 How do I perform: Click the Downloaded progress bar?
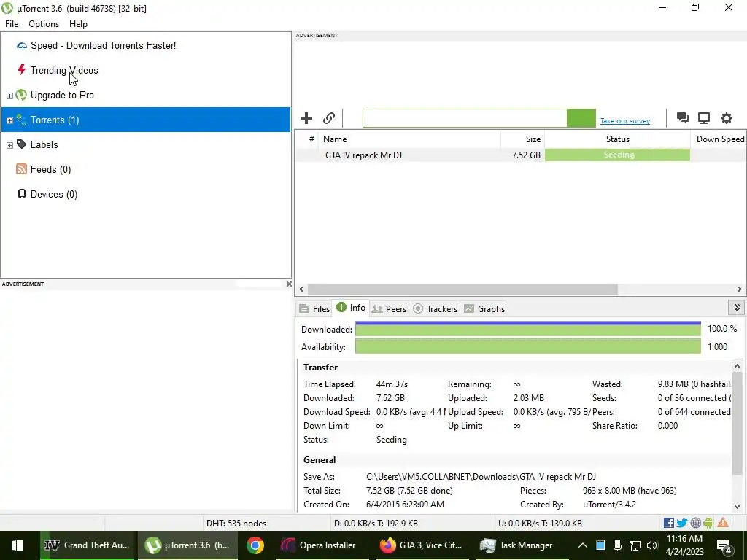tap(528, 329)
